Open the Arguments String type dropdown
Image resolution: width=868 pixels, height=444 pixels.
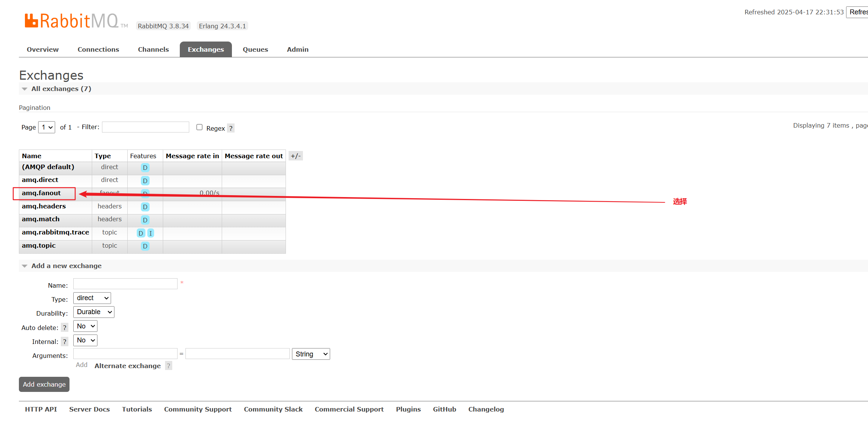pyautogui.click(x=310, y=354)
